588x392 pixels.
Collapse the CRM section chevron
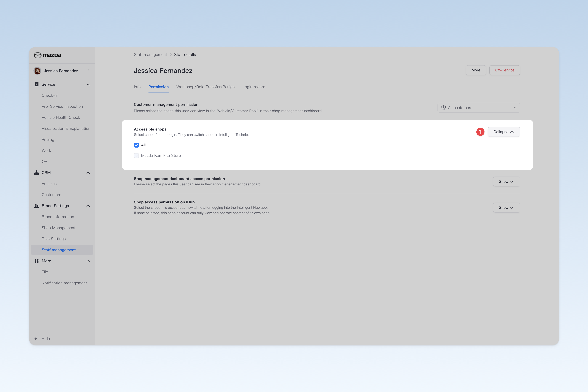point(88,173)
